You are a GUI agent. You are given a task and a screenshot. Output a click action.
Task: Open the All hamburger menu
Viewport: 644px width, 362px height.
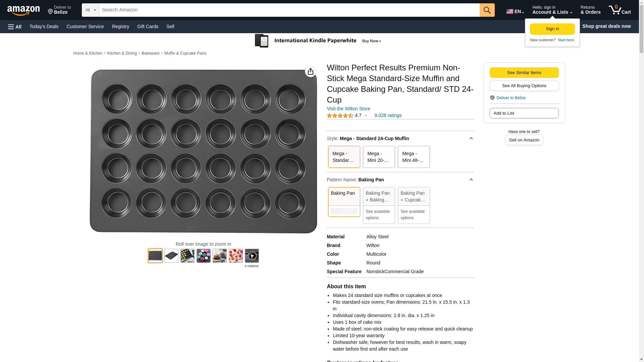[x=15, y=26]
